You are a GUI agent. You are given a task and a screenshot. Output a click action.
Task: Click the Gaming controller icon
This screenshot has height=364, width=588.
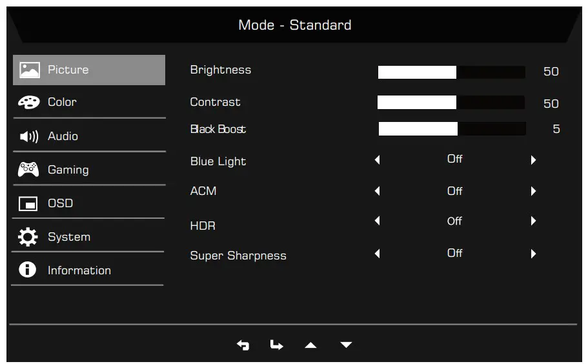(28, 170)
